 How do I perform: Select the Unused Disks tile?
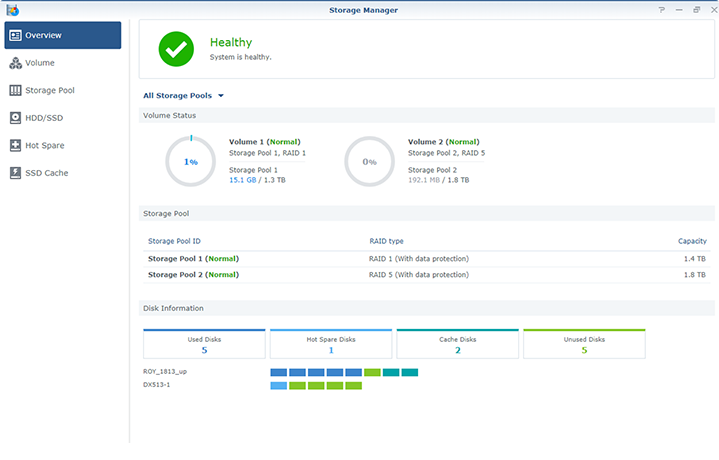[584, 344]
